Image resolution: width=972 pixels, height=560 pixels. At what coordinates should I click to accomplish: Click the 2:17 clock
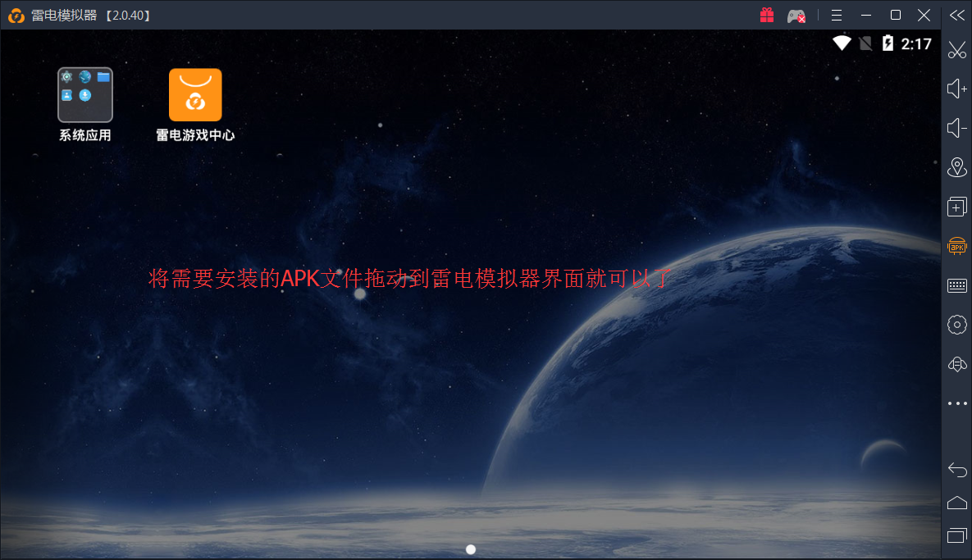coord(916,44)
